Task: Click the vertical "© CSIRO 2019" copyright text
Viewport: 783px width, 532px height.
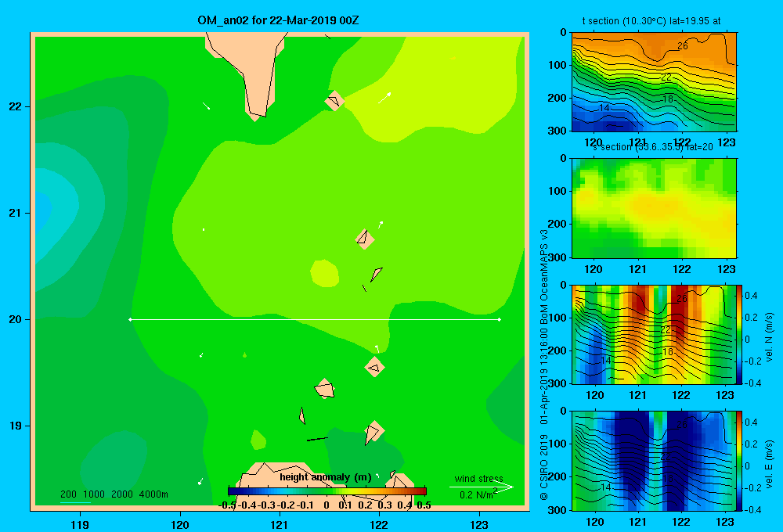Action: [x=544, y=467]
